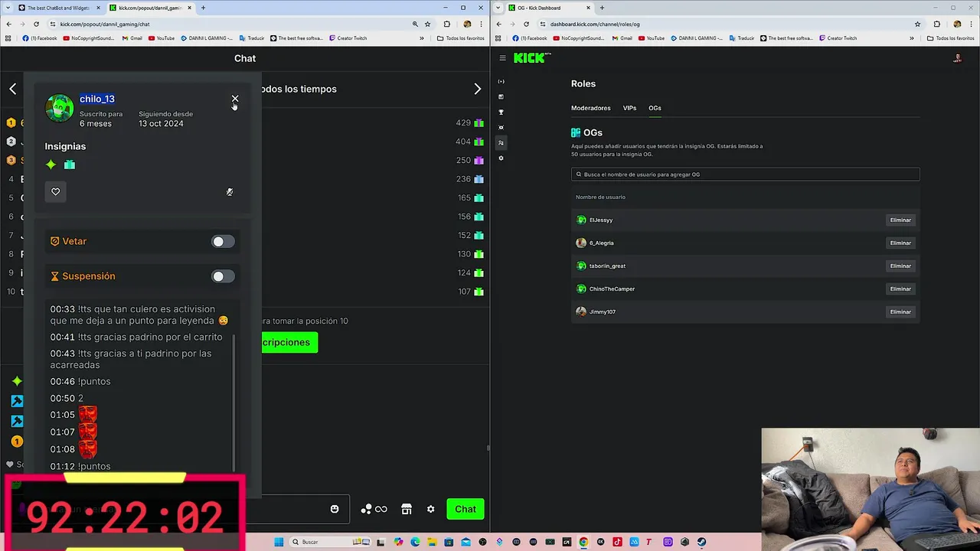Bookmark page with star in left browser
The image size is (980, 551).
tap(428, 24)
